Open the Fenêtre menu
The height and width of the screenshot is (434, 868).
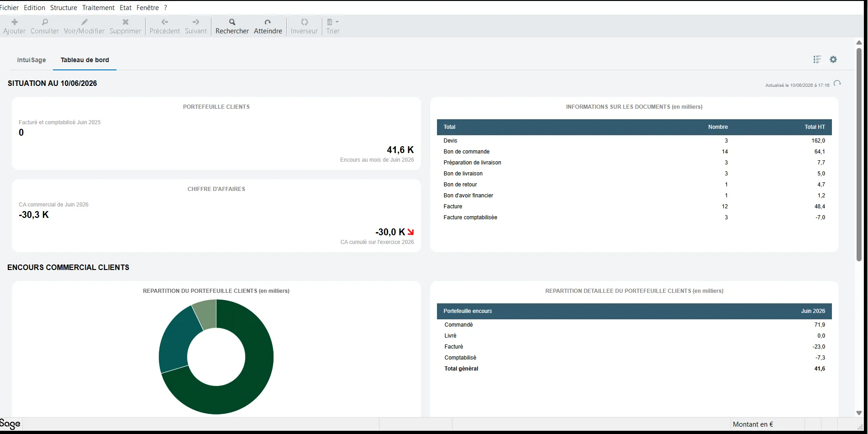click(x=147, y=8)
